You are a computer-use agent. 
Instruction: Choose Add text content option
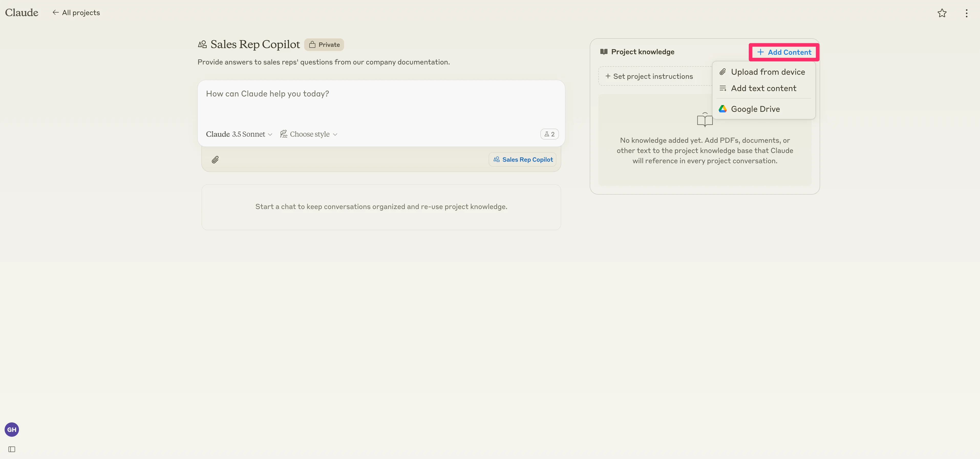point(763,88)
